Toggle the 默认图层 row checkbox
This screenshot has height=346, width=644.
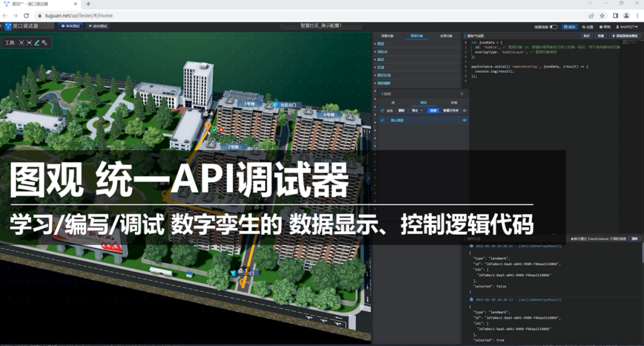tap(382, 121)
